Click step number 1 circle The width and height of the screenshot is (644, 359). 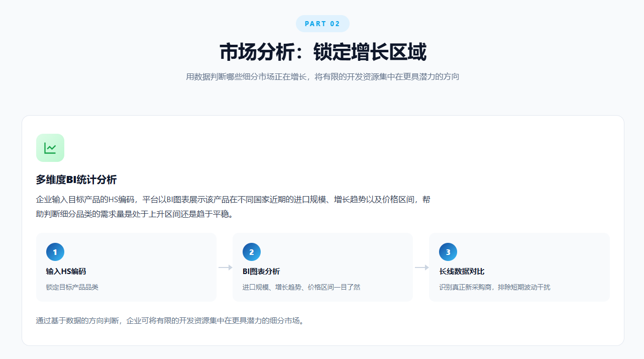click(55, 252)
